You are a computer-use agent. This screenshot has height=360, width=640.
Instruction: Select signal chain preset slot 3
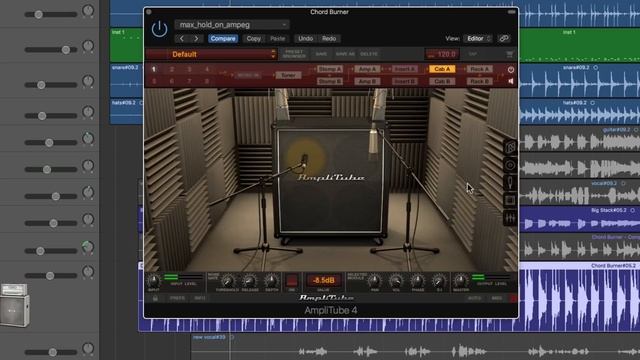point(189,69)
